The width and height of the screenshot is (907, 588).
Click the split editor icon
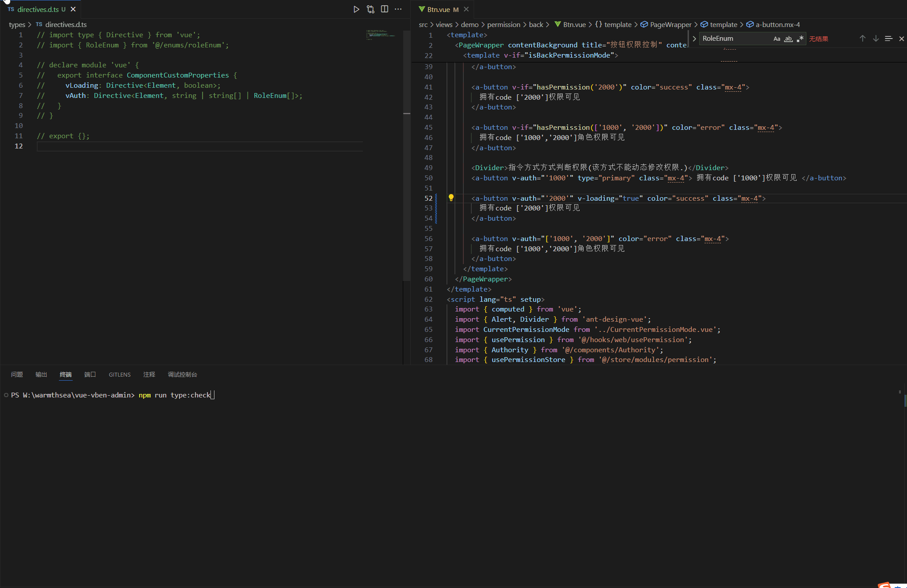(x=385, y=9)
